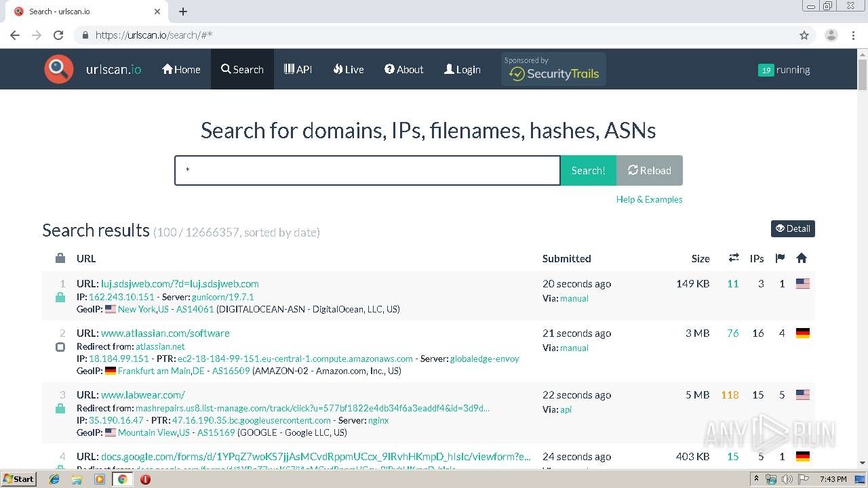Focus the search query input field
Screen dimensions: 868x488
point(368,170)
